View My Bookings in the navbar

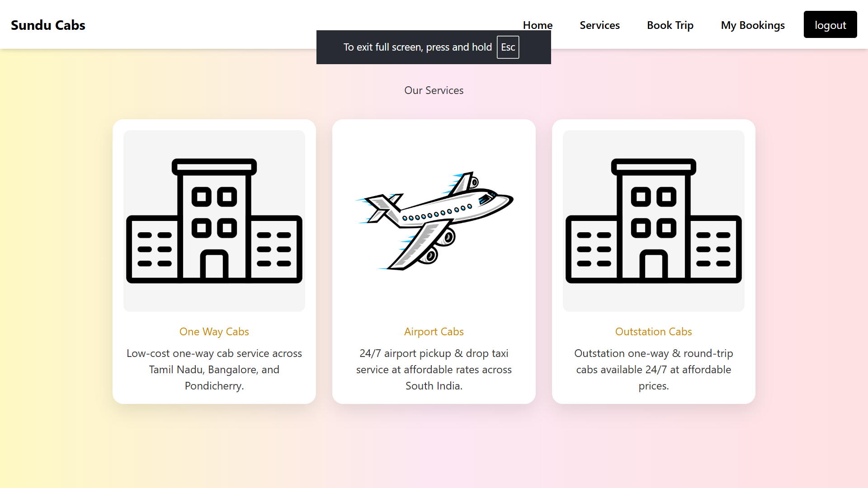pyautogui.click(x=753, y=25)
